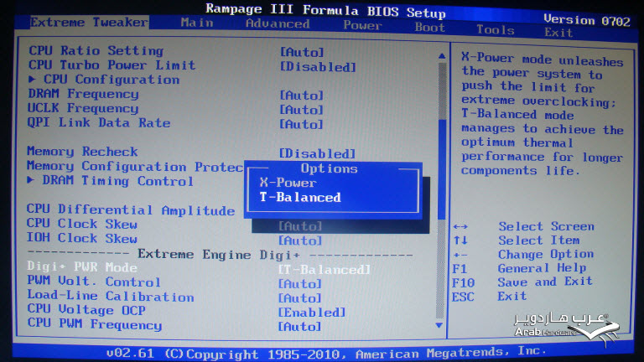Viewport: 644px width, 362px height.
Task: Select the CPU PWM Frequency label
Action: [95, 323]
